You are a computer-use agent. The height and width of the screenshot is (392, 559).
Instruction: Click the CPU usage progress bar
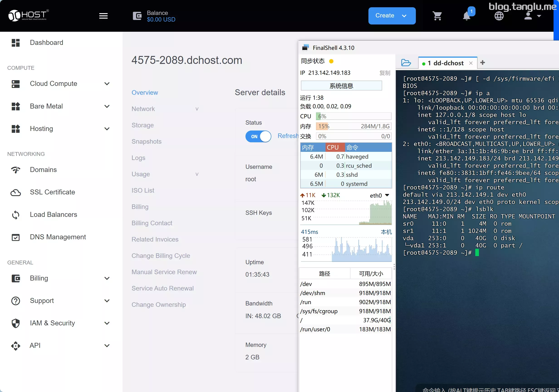(353, 116)
